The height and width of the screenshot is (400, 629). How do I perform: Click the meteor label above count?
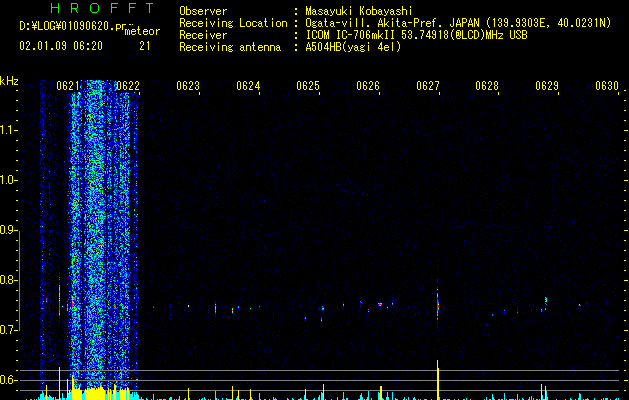click(x=142, y=31)
